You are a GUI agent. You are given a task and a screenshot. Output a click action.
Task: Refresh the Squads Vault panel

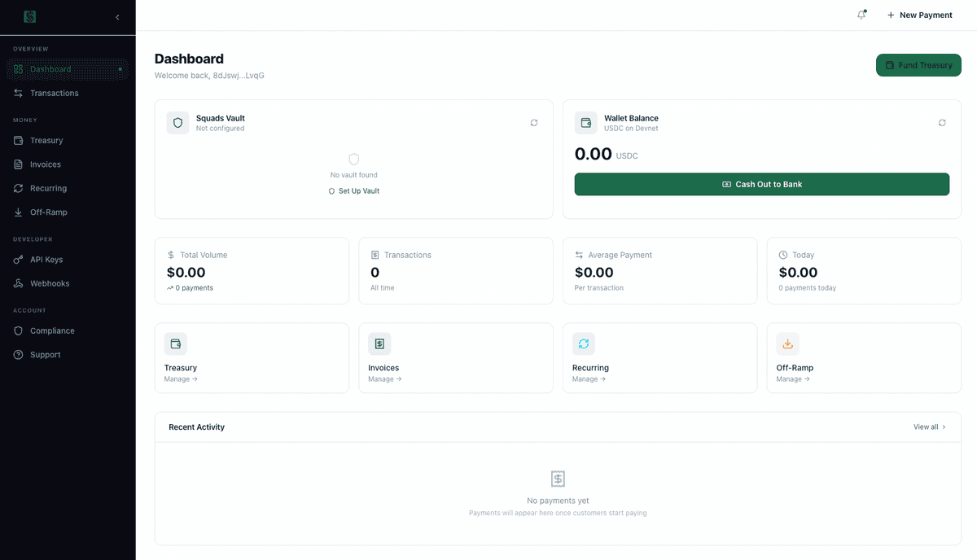pos(533,122)
